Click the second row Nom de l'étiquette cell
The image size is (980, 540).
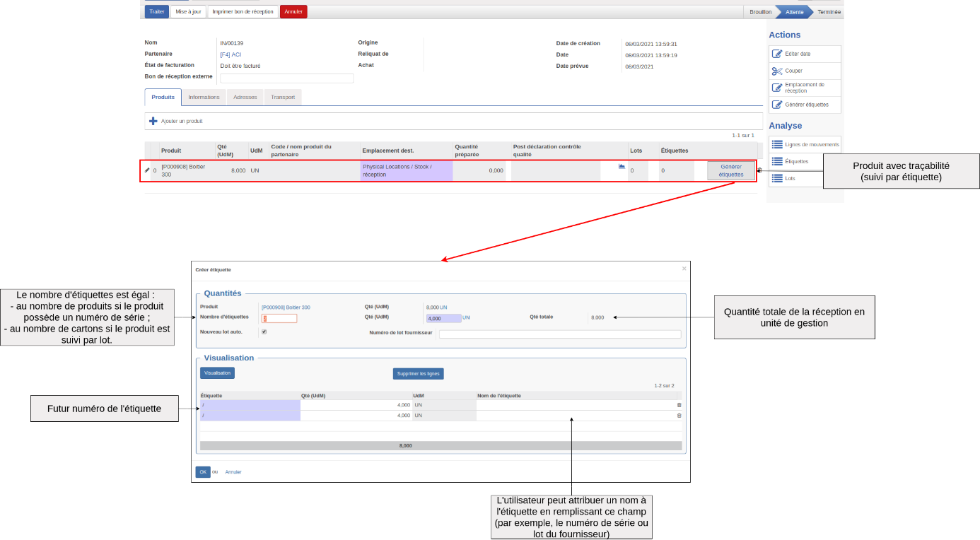pyautogui.click(x=576, y=416)
